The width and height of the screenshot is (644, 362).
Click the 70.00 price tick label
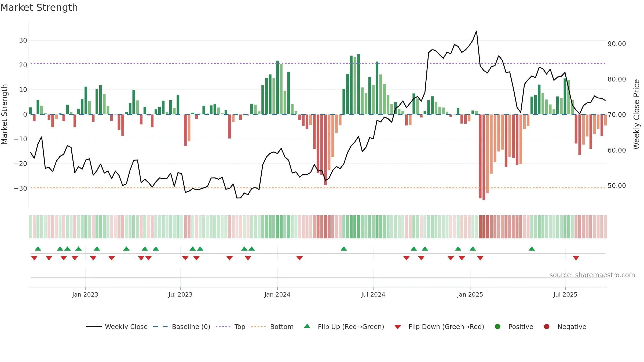pos(617,115)
